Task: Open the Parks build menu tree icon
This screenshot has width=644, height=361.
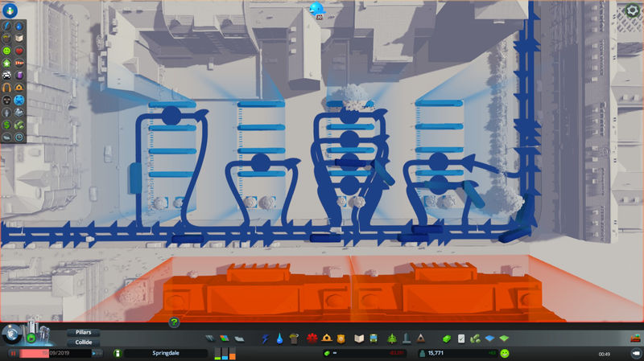Action: (393, 338)
